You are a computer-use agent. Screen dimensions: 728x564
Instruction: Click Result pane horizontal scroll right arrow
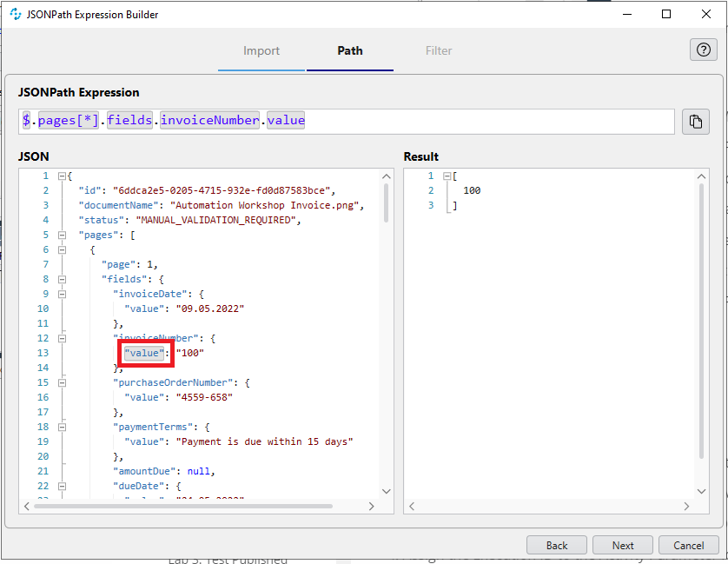click(686, 507)
